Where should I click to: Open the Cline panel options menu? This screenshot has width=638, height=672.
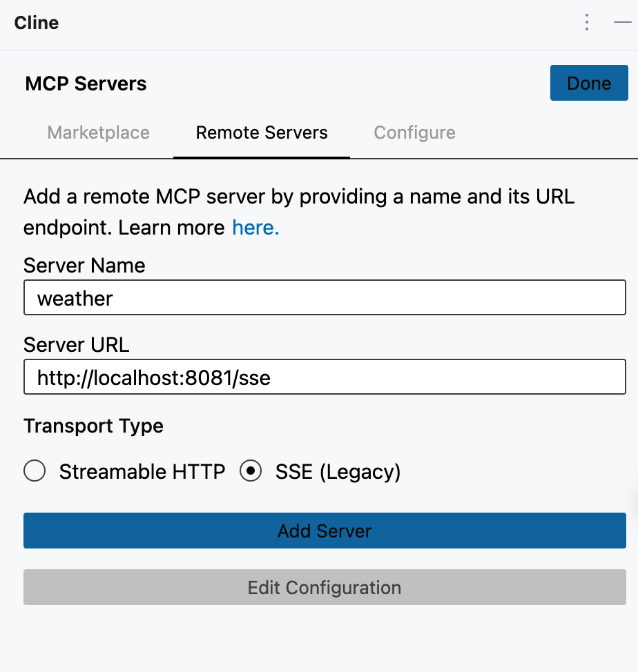tap(586, 22)
